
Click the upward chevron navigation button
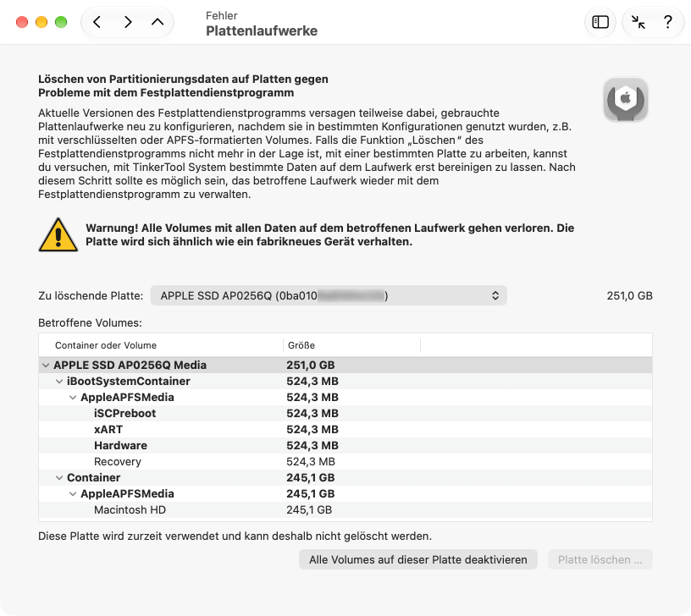pos(158,22)
